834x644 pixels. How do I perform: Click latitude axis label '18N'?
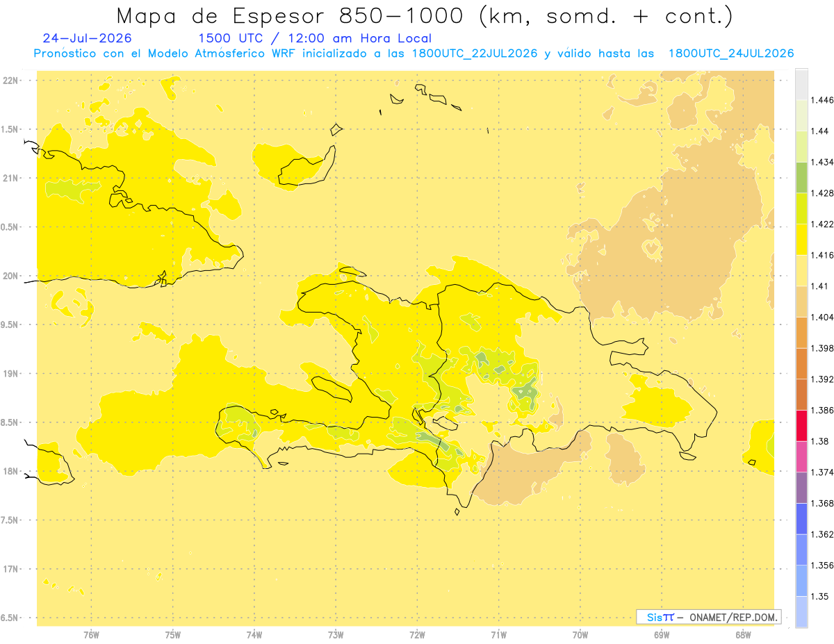pos(12,472)
